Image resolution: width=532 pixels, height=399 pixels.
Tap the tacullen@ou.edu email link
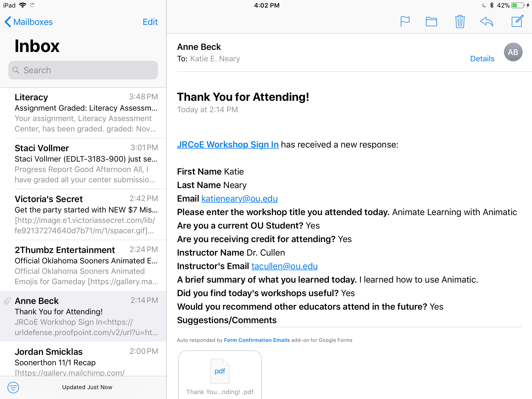[x=284, y=266]
